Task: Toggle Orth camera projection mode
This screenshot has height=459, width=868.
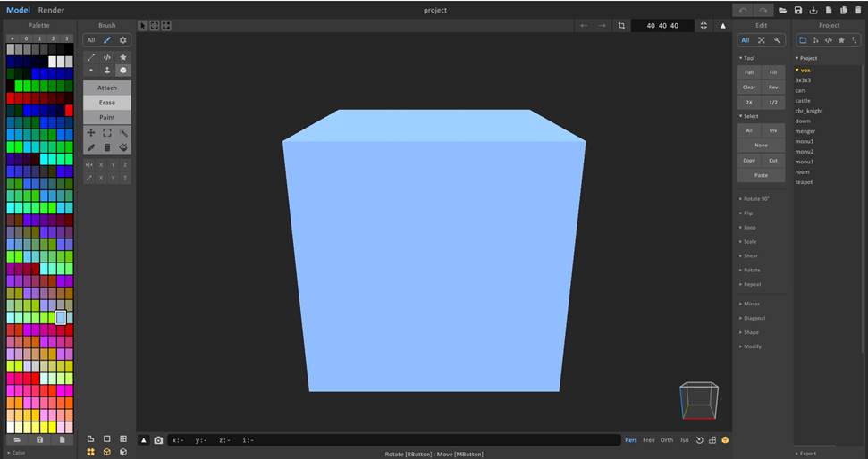Action: click(x=667, y=440)
